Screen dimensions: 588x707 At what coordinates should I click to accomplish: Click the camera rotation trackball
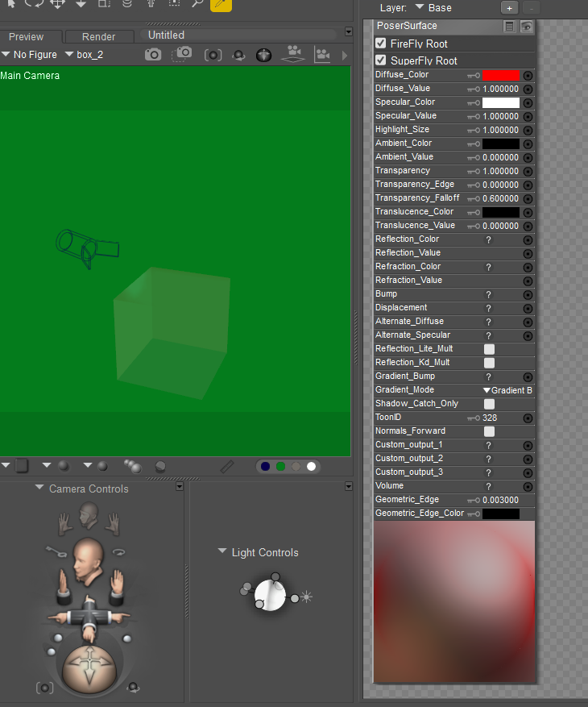pyautogui.click(x=89, y=668)
